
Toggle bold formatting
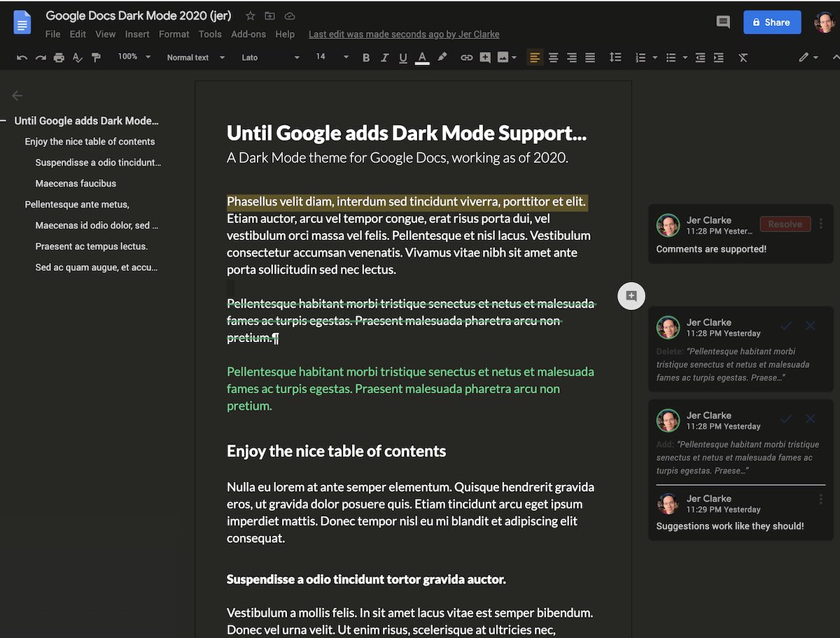pos(365,57)
